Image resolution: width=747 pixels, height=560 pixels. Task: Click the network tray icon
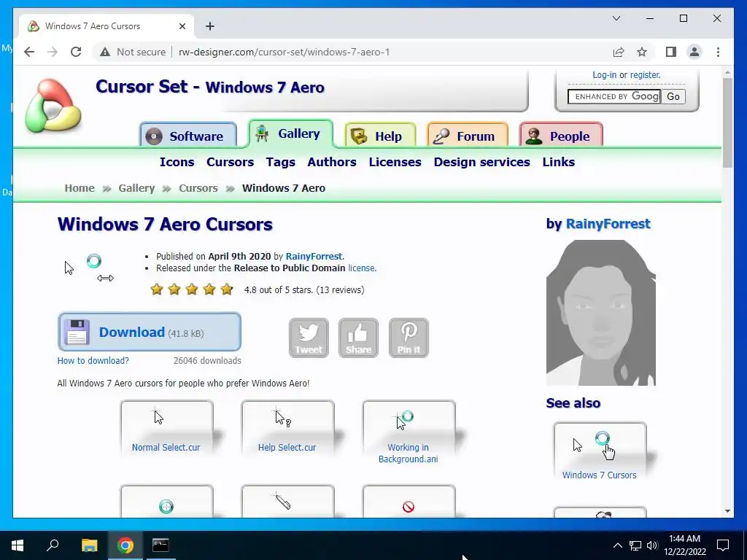tap(635, 545)
